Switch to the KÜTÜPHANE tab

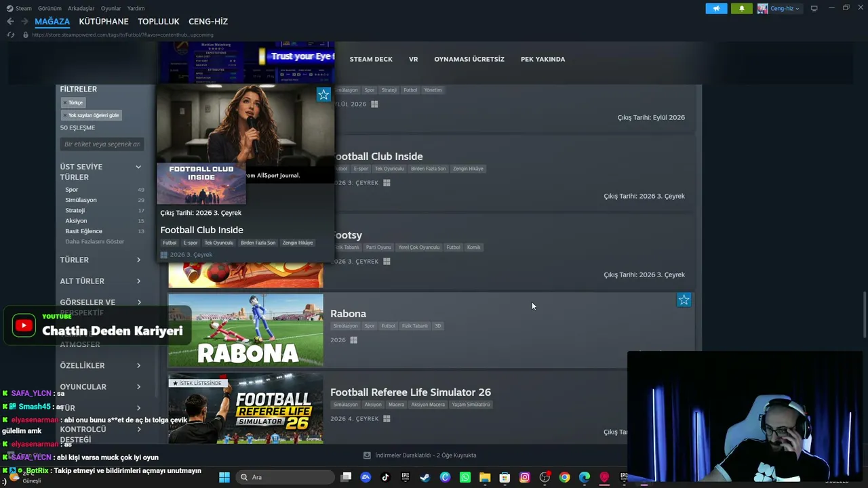tap(104, 22)
